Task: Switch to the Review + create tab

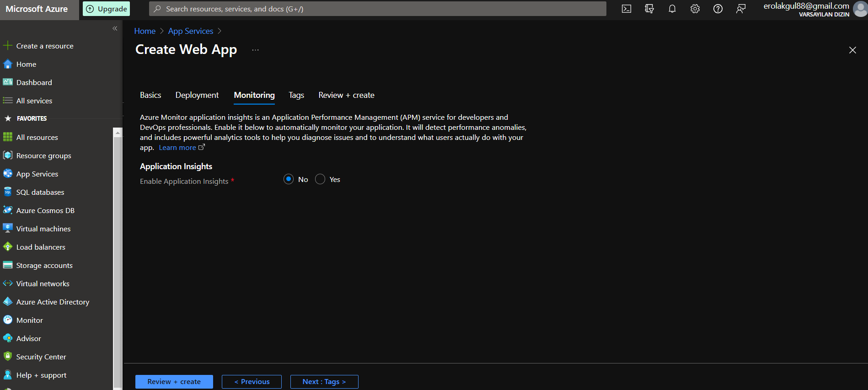Action: tap(346, 95)
